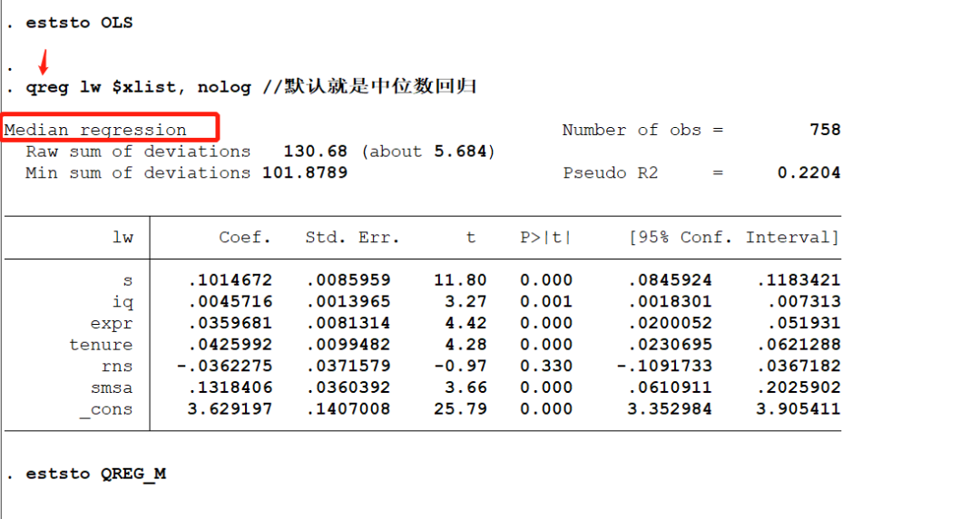Click the 'Std. Err.' column header
This screenshot has height=519, width=980.
click(352, 238)
